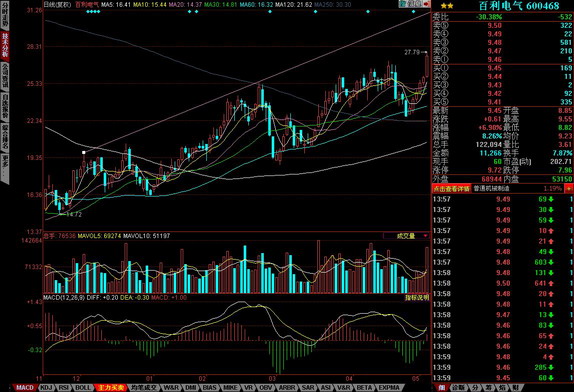The height and width of the screenshot is (392, 574).
Task: Select the BETA indicator tab
Action: coord(364,387)
